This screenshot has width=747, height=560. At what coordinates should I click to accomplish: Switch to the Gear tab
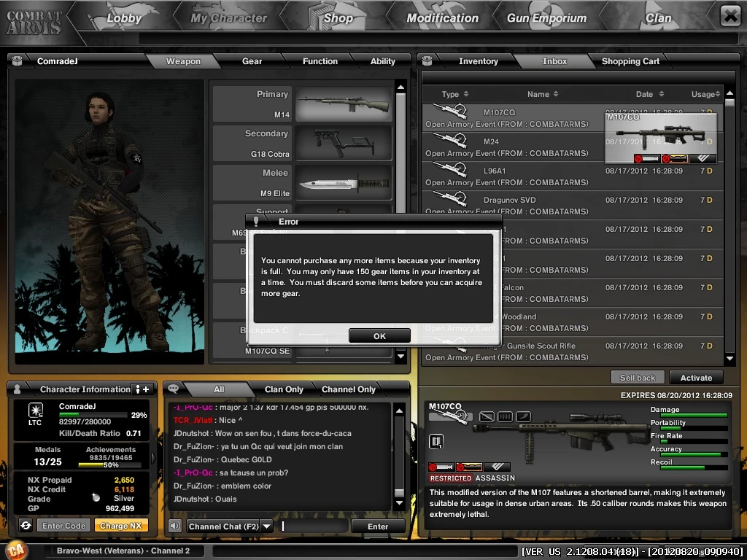click(x=251, y=61)
